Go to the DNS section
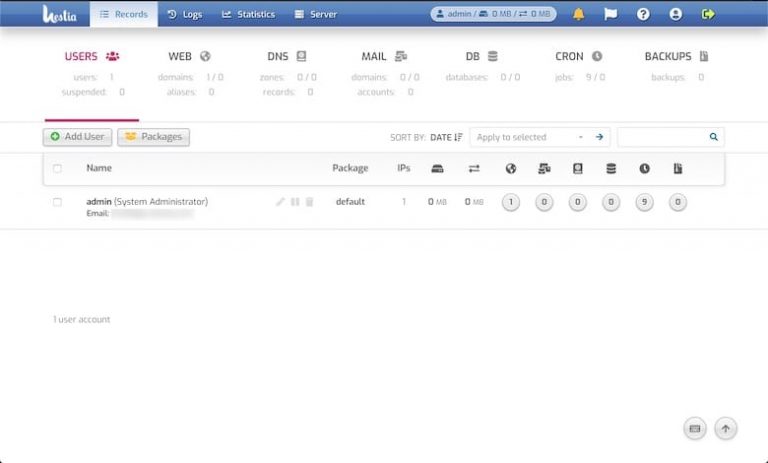 287,56
